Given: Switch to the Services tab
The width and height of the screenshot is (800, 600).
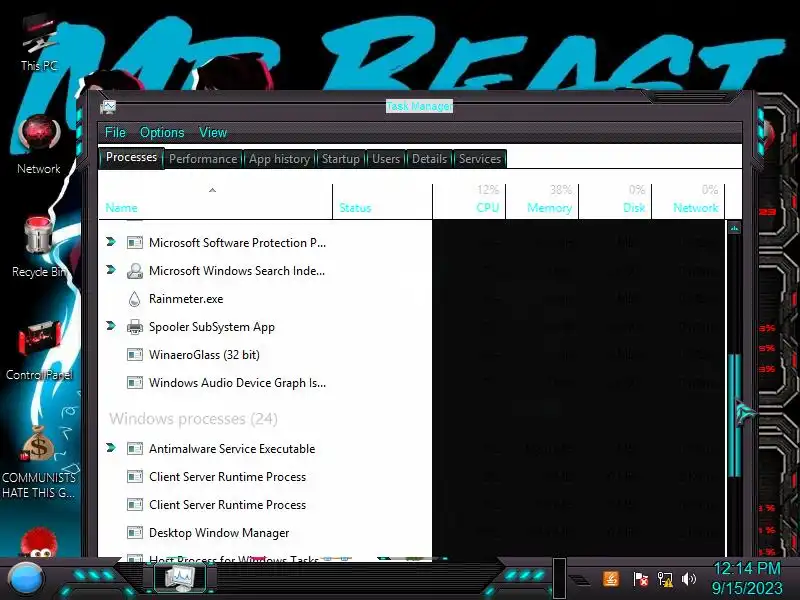Looking at the screenshot, I should 480,159.
